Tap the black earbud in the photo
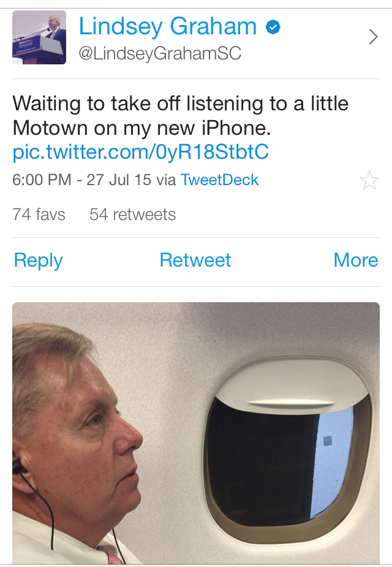Image resolution: width=392 pixels, height=567 pixels. click(18, 468)
